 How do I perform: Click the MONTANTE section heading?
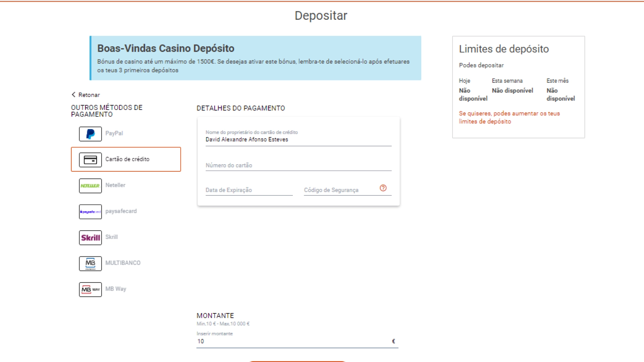(215, 316)
